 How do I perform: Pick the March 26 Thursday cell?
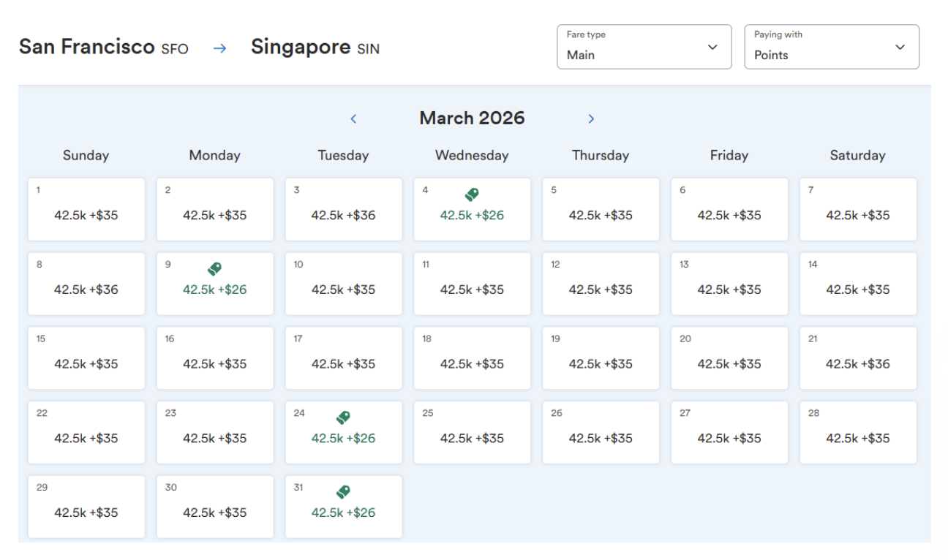[601, 433]
